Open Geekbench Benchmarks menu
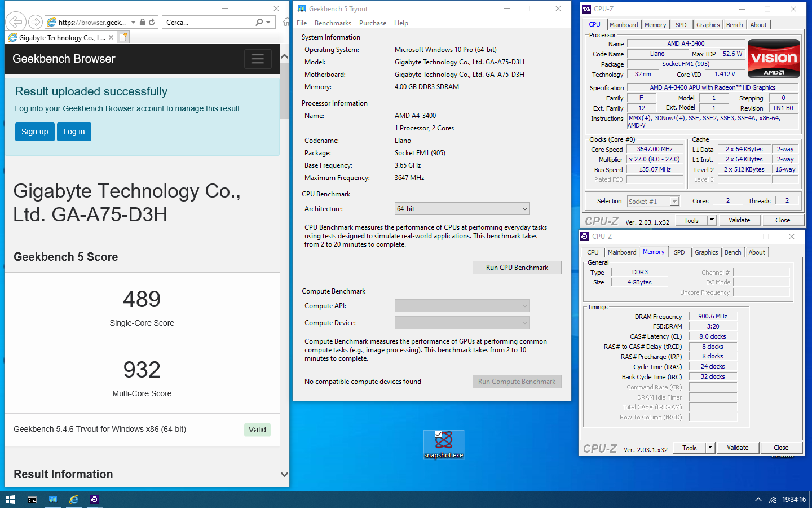Screen dimensions: 812x508 click(x=333, y=23)
